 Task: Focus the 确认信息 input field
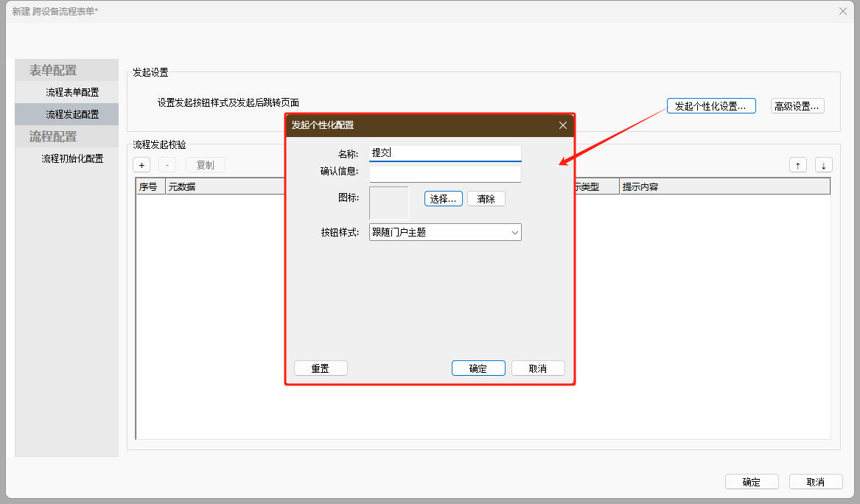pyautogui.click(x=445, y=174)
